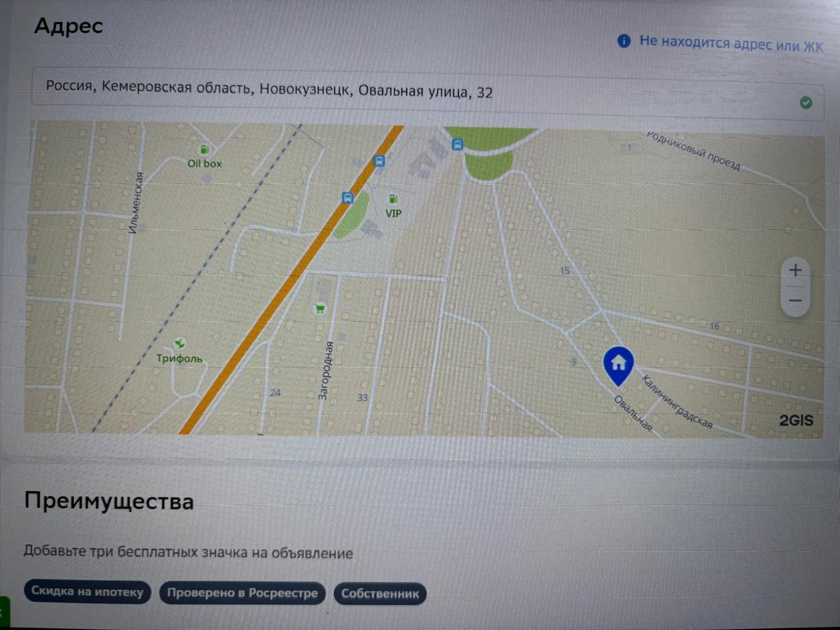
Task: Click the Oil box gas station icon
Action: pos(204,150)
